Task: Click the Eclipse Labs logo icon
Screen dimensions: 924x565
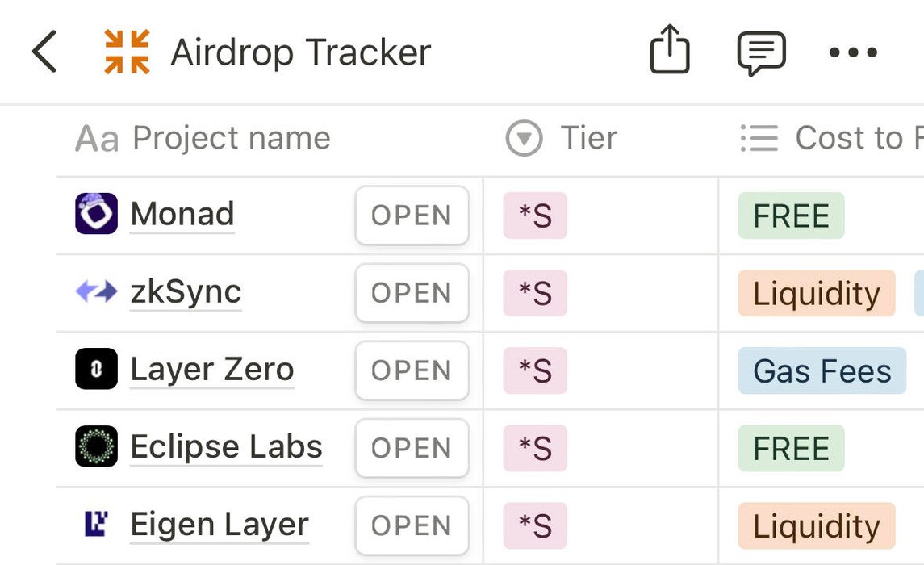Action: click(97, 446)
